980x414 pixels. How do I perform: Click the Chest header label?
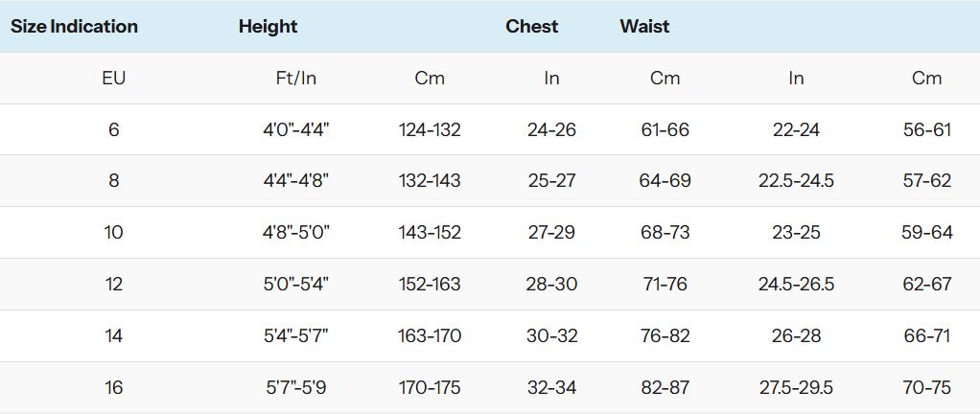532,26
